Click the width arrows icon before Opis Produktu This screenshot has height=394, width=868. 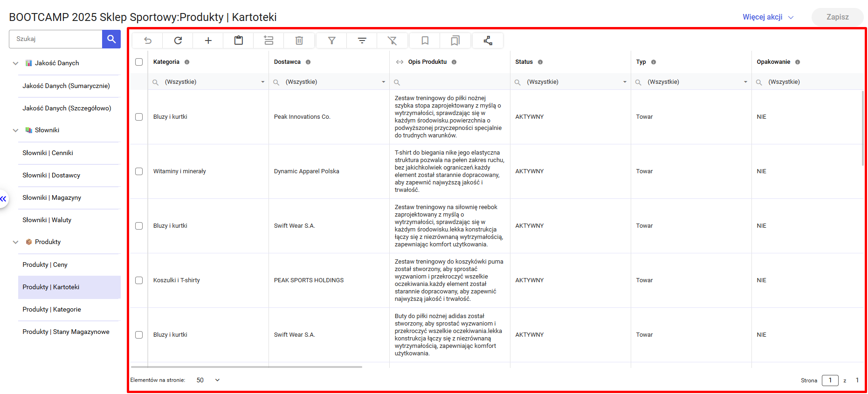pyautogui.click(x=400, y=62)
